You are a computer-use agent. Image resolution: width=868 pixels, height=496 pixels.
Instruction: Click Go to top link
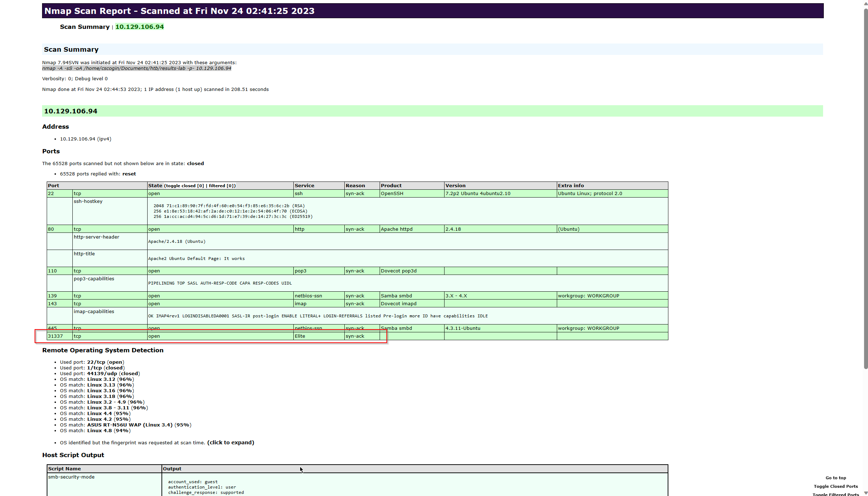pyautogui.click(x=836, y=478)
